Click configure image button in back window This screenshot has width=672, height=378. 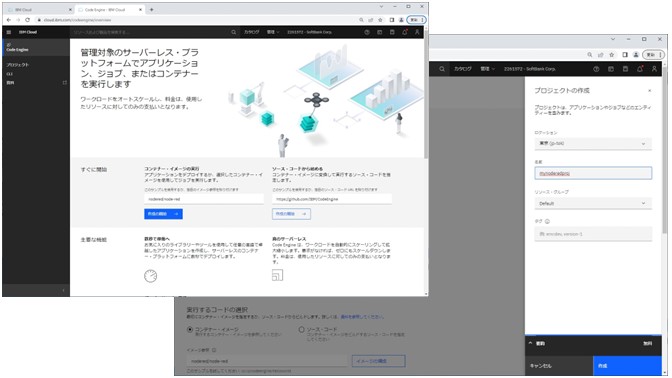coord(378,361)
